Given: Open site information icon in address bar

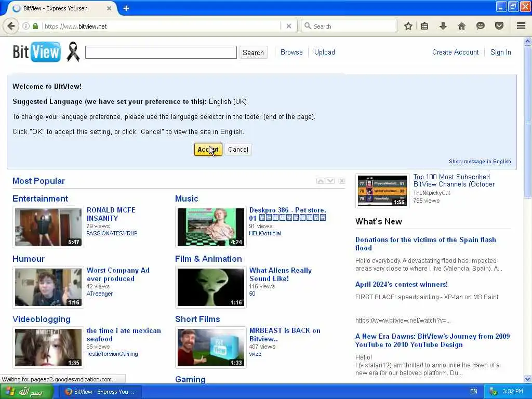Looking at the screenshot, I should point(26,26).
